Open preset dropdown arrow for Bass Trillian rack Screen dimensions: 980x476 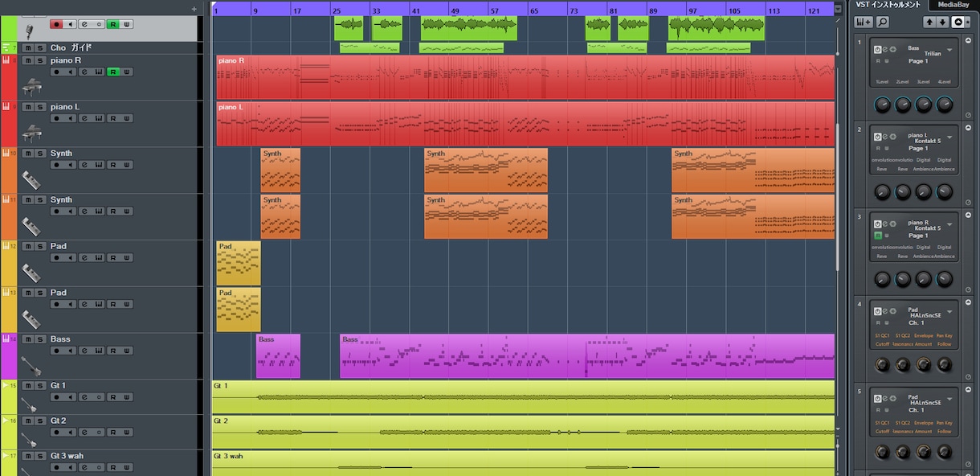(x=949, y=51)
